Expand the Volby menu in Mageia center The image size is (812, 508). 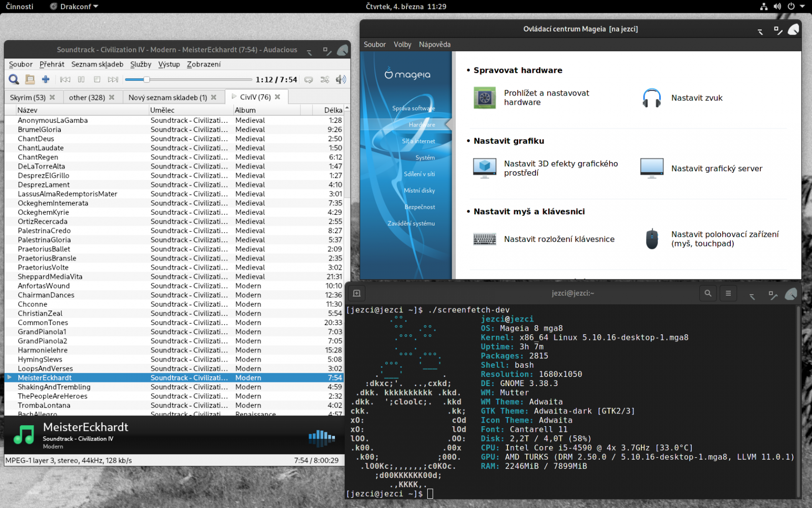click(402, 45)
